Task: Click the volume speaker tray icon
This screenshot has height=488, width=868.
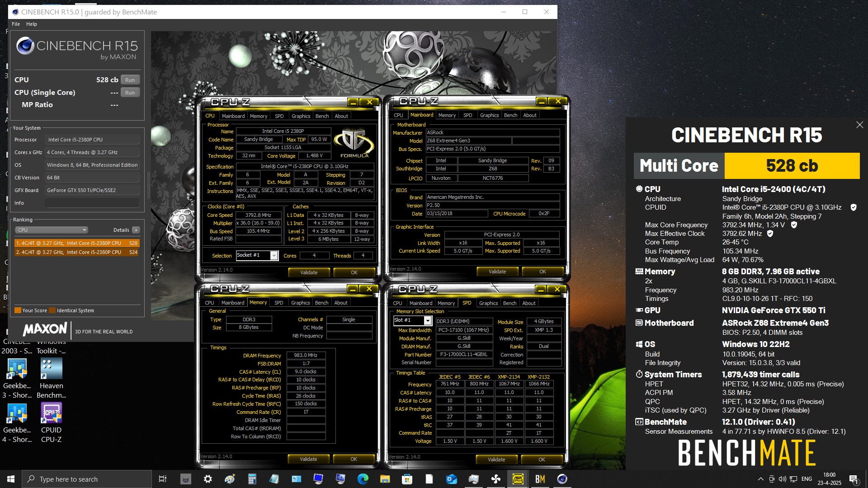Action: click(x=782, y=479)
